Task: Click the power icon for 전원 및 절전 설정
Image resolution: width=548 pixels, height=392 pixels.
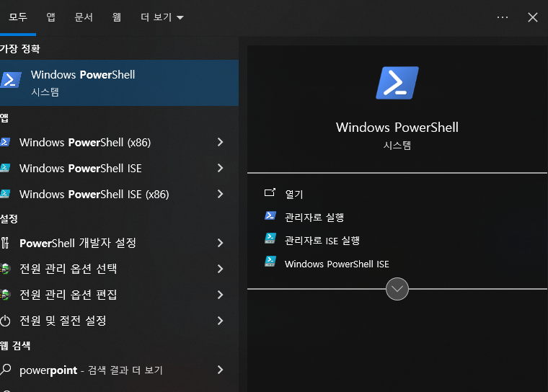Action: [5, 321]
